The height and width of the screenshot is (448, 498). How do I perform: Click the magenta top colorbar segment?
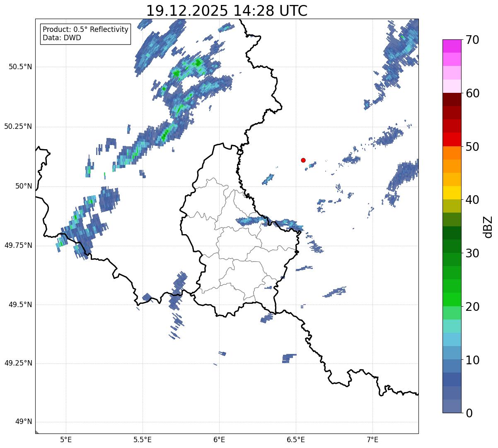(x=452, y=46)
